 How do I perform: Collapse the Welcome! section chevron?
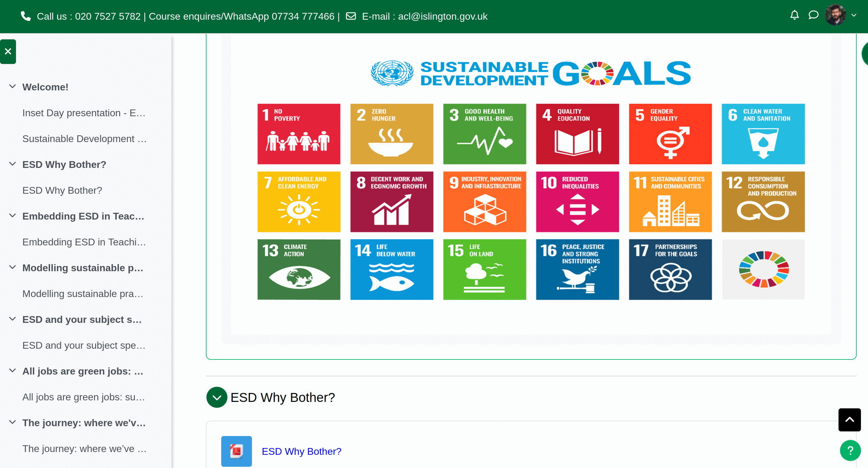point(13,86)
